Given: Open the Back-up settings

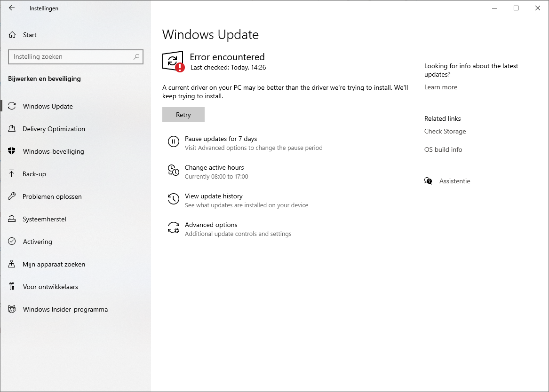Looking at the screenshot, I should pyautogui.click(x=76, y=174).
